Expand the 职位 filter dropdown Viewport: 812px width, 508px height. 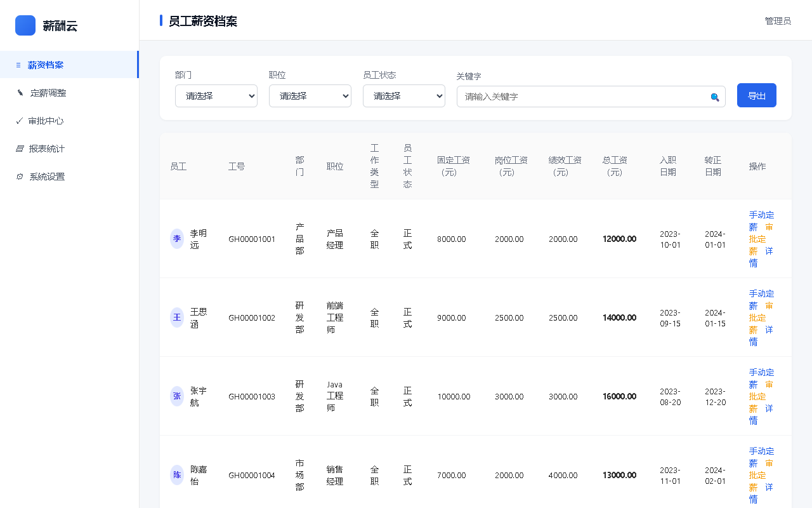point(310,96)
